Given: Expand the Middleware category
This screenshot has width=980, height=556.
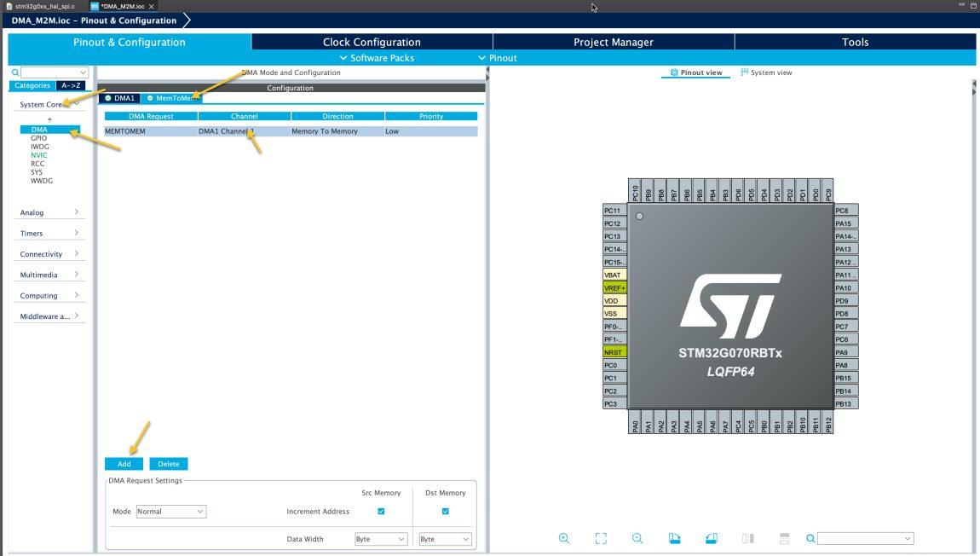Looking at the screenshot, I should (49, 316).
